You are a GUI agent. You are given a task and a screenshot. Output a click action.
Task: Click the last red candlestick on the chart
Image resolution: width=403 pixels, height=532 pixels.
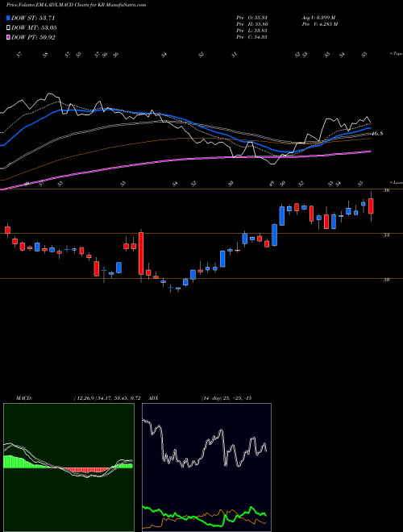coord(371,206)
